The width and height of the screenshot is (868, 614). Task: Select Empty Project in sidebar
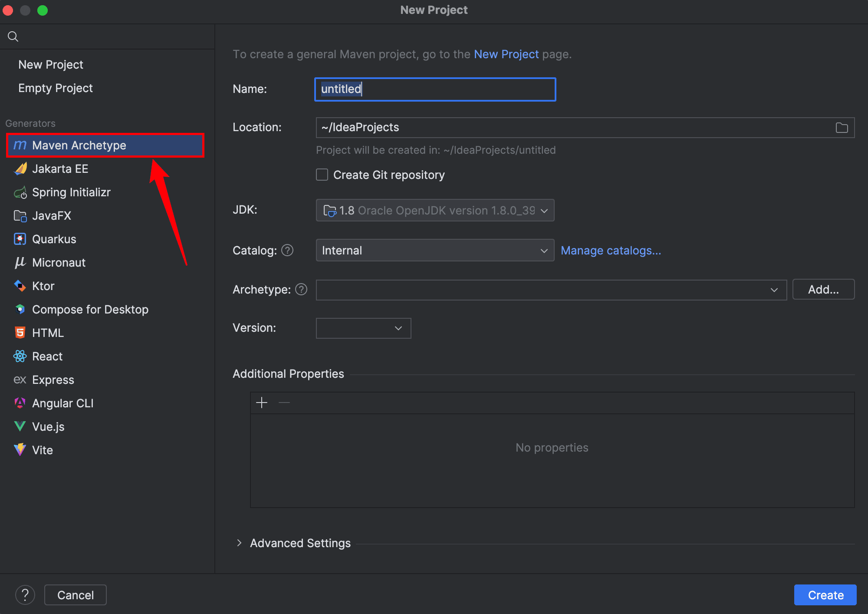coord(56,88)
